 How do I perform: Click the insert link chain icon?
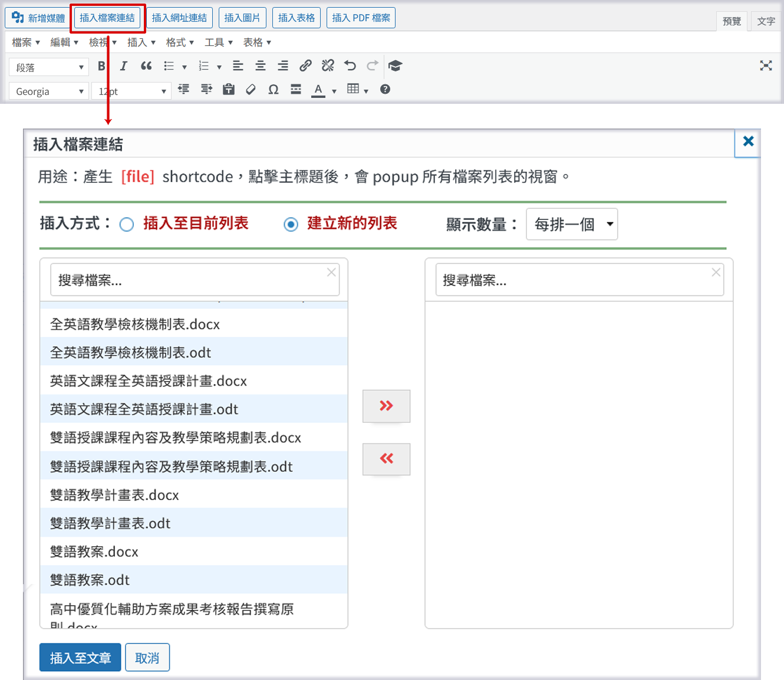pos(305,66)
